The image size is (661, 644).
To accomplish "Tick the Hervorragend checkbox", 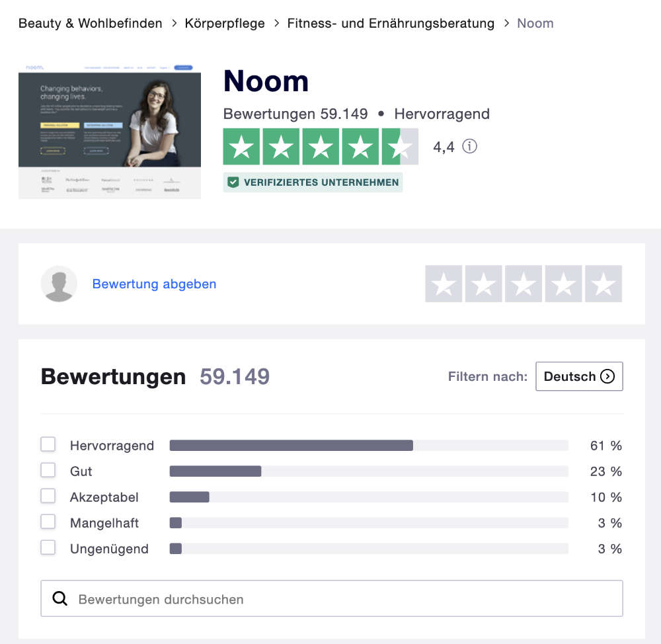I will 48,444.
